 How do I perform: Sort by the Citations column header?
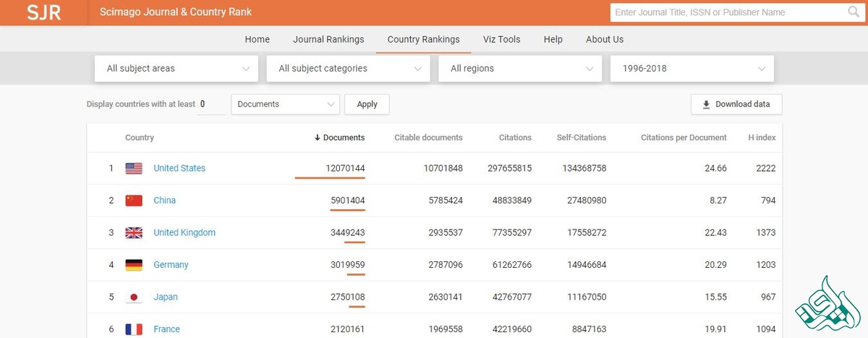click(515, 138)
